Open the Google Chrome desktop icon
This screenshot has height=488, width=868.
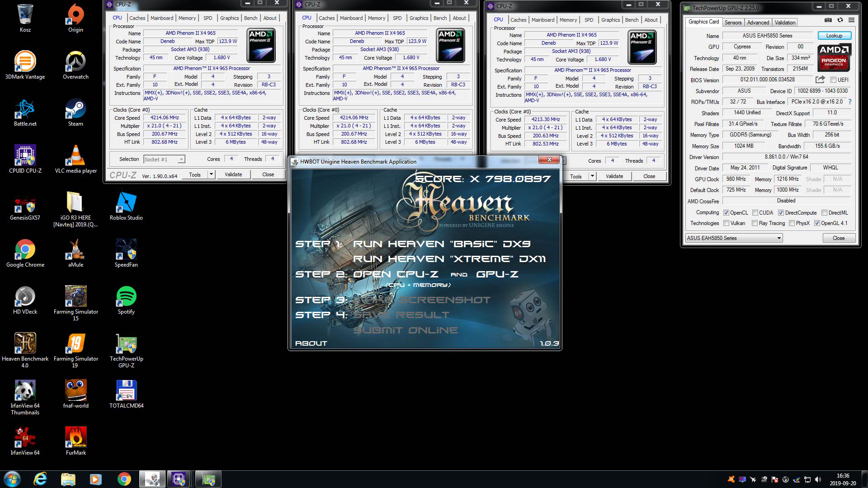click(x=25, y=253)
